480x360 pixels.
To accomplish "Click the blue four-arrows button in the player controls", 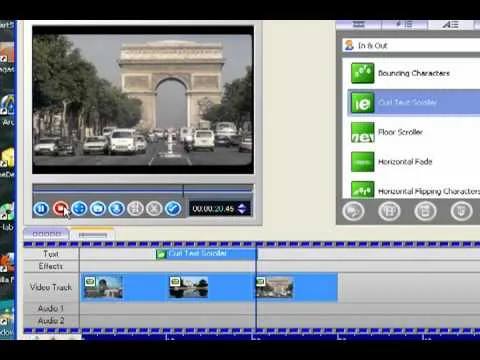I will pos(79,209).
